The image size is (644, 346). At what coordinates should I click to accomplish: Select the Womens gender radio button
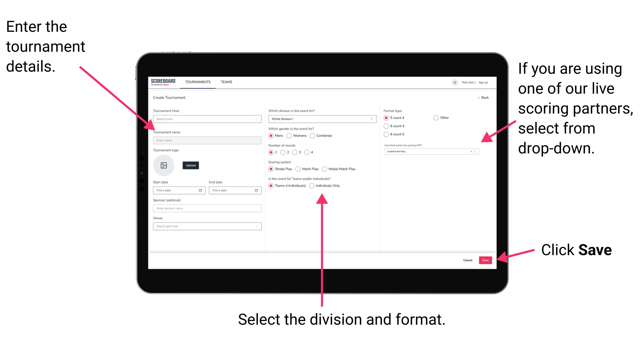click(x=290, y=136)
